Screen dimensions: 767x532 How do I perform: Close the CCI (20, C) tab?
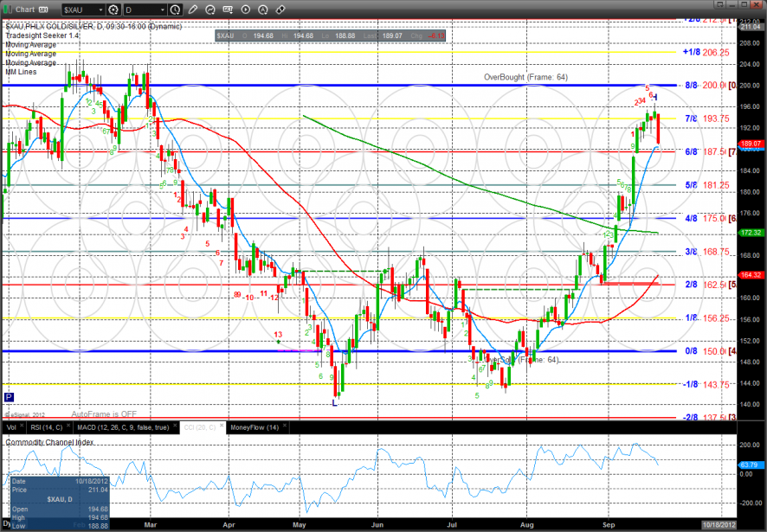click(x=223, y=426)
